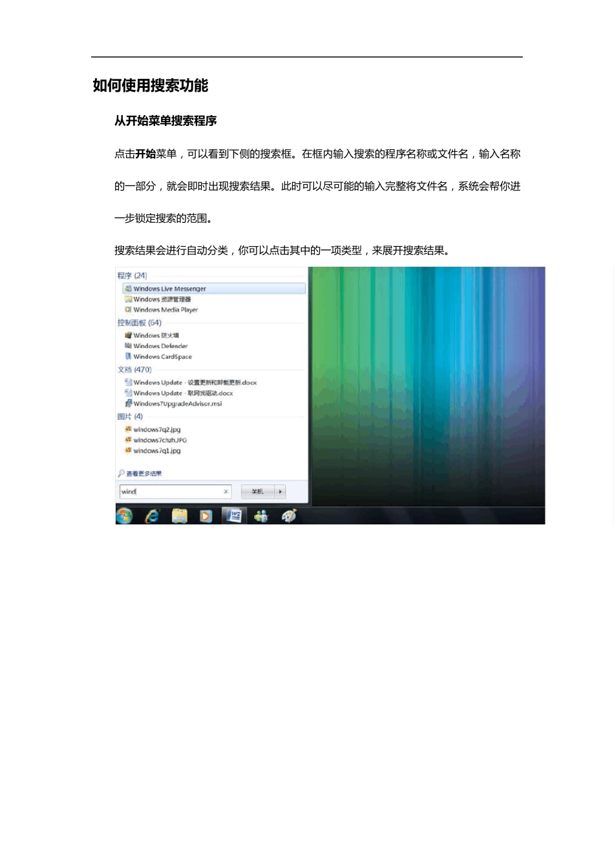Open Windows Update 联网找驱动.docx document
Screen dimensions: 614x868
(x=179, y=393)
